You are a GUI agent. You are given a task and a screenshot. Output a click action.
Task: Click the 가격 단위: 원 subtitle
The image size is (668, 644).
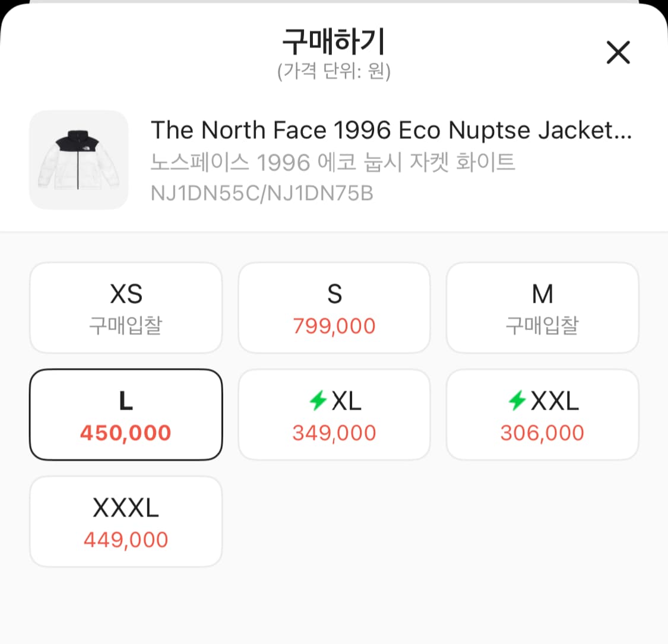coord(334,73)
